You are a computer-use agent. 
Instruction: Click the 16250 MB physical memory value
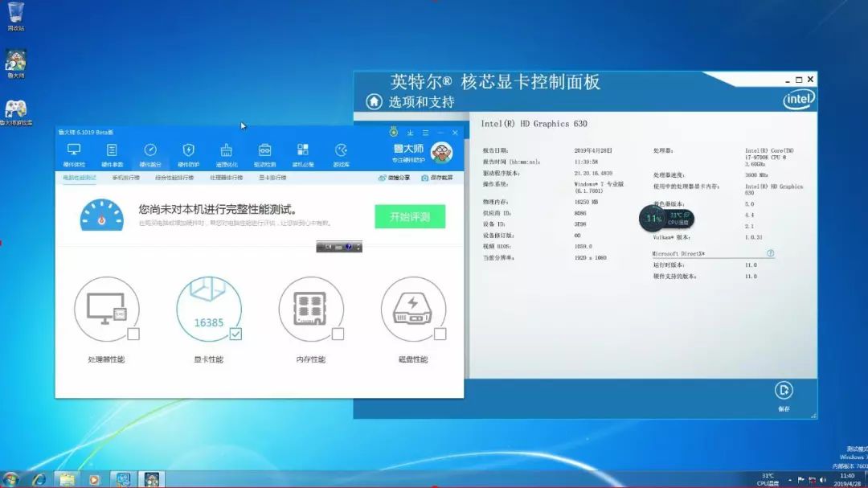pyautogui.click(x=586, y=202)
